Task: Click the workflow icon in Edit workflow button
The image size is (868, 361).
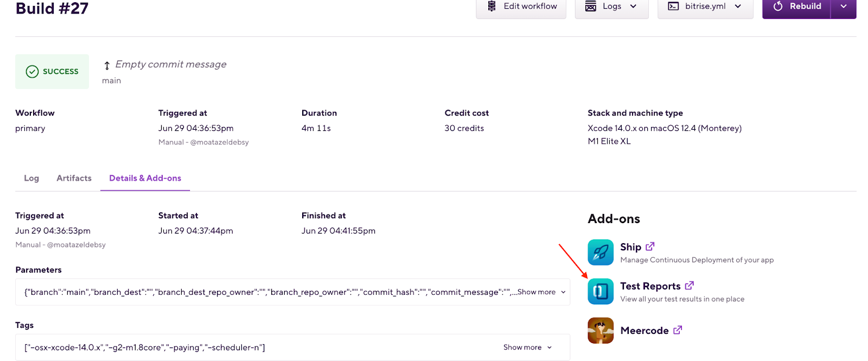Action: tap(492, 6)
